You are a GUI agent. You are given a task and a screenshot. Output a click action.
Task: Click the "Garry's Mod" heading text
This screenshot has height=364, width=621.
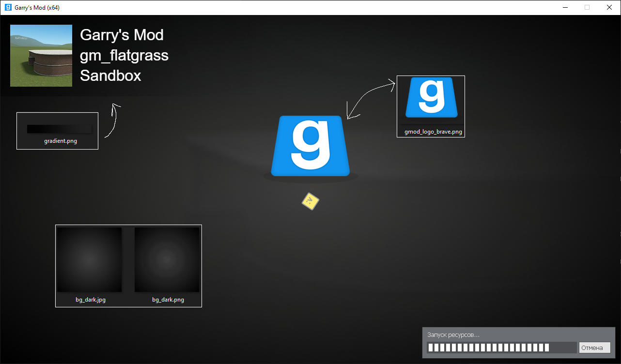point(122,35)
